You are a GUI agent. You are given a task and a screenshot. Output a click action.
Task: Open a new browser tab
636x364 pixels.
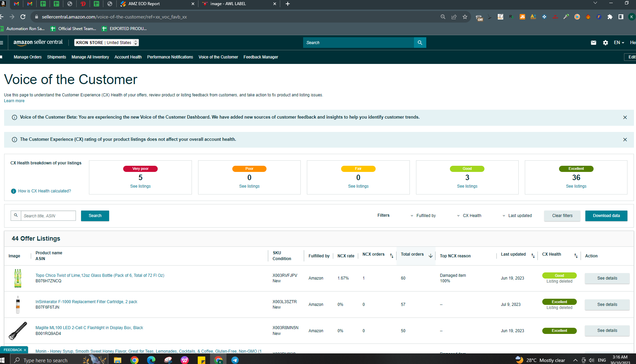288,4
